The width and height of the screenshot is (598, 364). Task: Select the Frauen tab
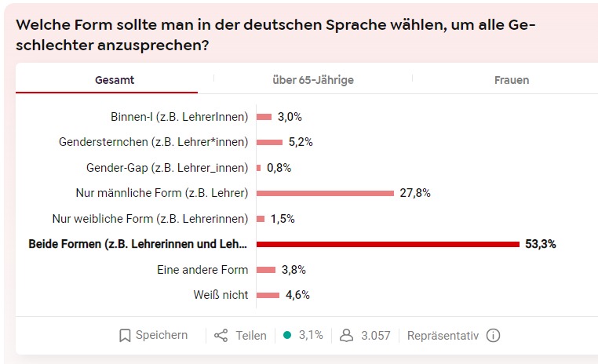pyautogui.click(x=512, y=80)
